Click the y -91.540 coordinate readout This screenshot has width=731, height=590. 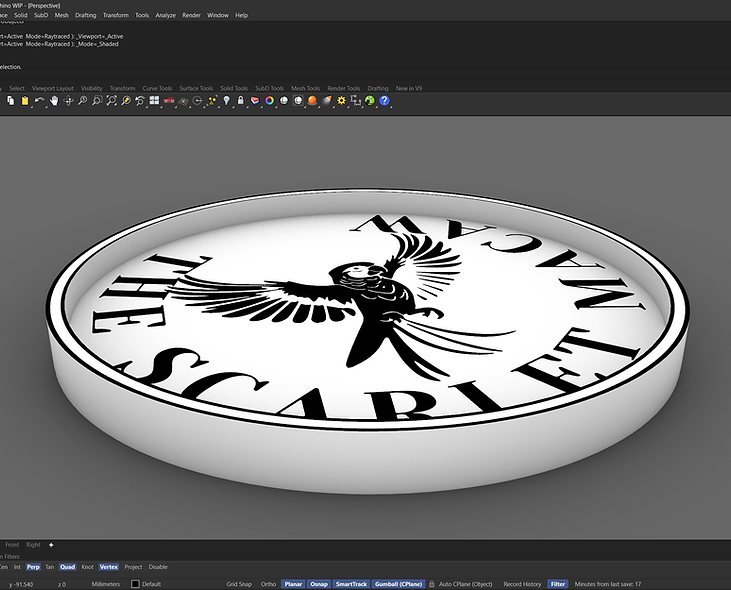[21, 584]
